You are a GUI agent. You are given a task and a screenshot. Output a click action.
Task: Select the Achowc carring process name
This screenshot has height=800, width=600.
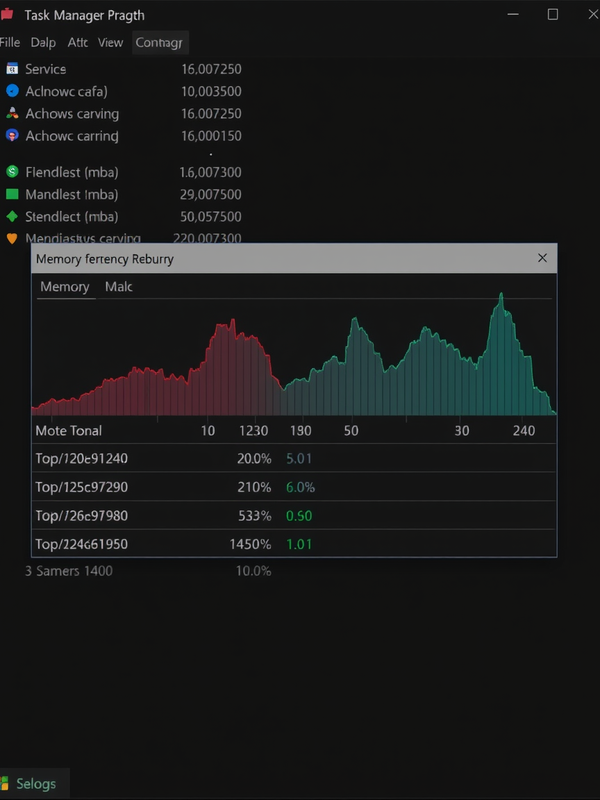click(72, 136)
